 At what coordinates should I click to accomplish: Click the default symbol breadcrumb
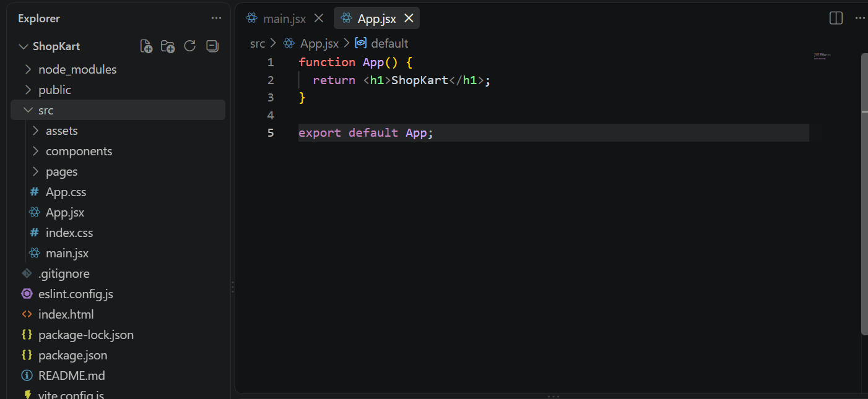pyautogui.click(x=389, y=43)
